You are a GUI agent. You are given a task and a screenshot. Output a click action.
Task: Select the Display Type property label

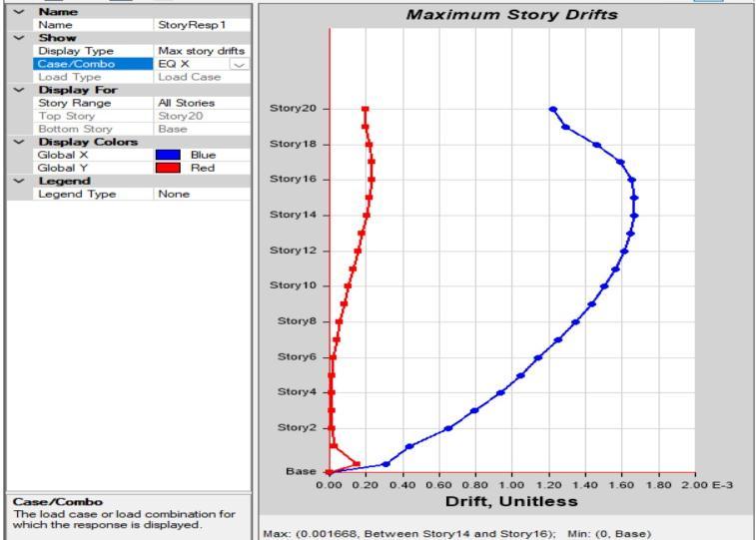click(76, 51)
